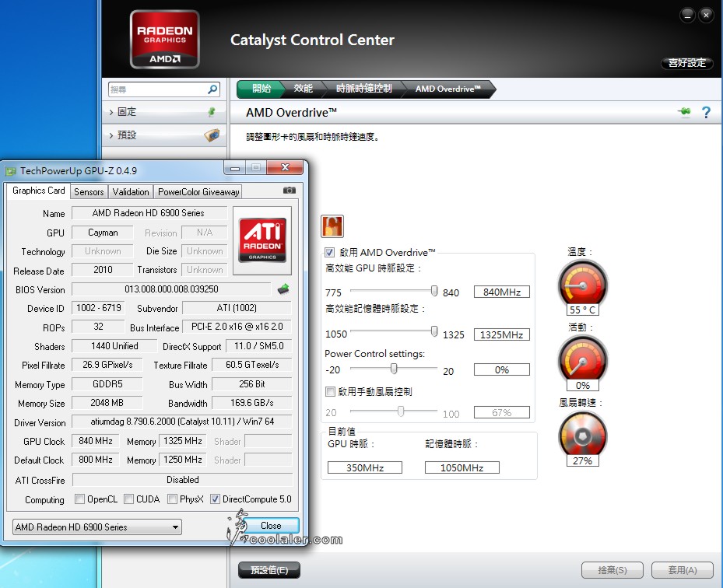This screenshot has height=588, width=723.
Task: Switch to the Sensors tab
Action: tap(89, 191)
